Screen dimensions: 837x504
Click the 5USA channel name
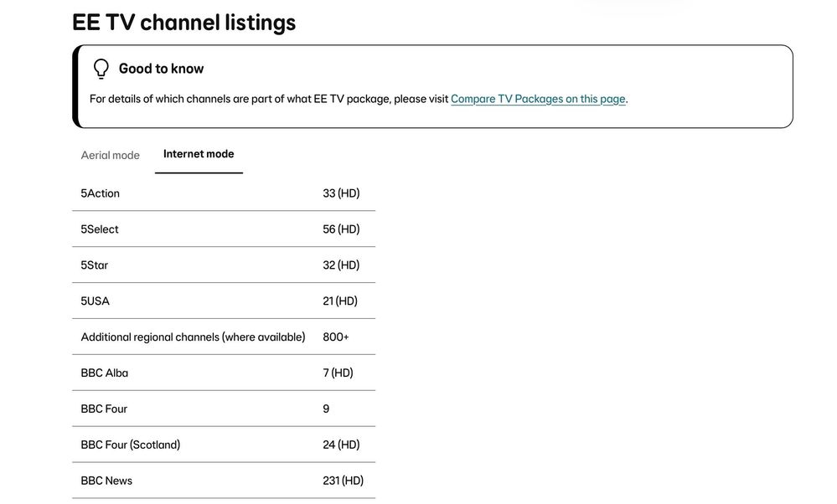pos(96,301)
